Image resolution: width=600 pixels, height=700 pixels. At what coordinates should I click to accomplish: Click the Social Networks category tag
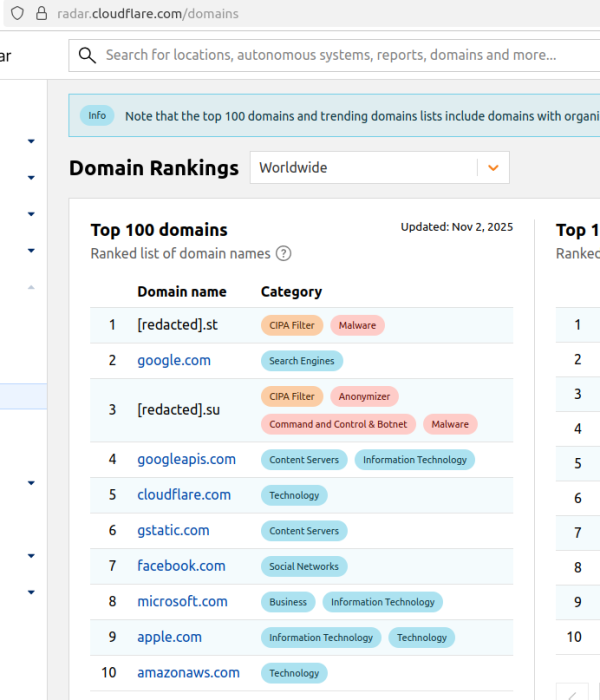304,567
